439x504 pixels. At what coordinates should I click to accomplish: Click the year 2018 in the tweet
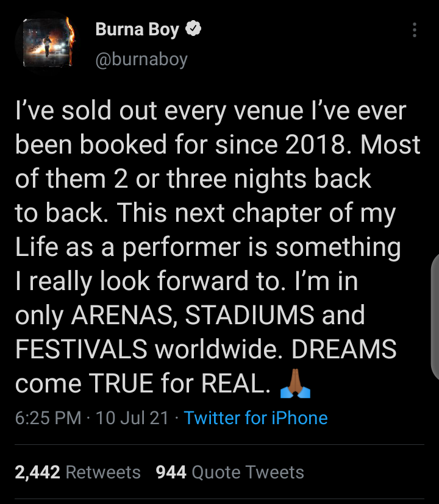(318, 145)
